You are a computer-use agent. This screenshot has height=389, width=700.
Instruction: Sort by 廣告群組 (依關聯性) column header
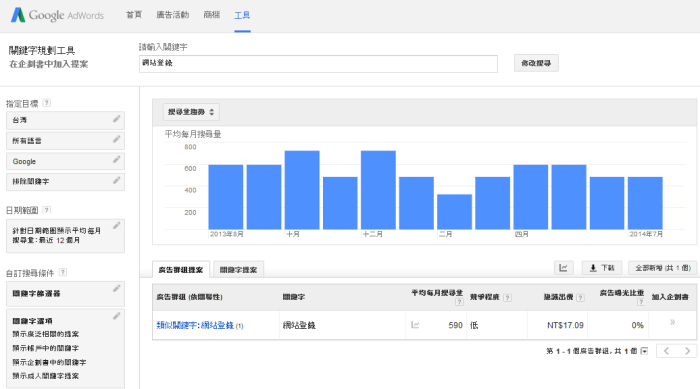point(189,297)
